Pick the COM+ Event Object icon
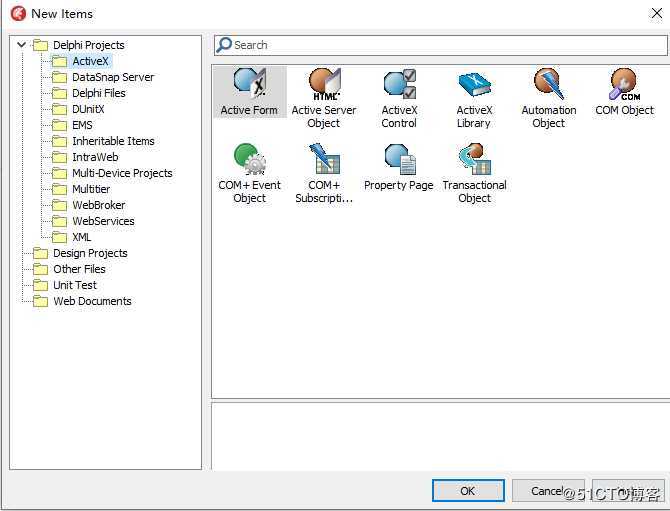The width and height of the screenshot is (670, 511). 250,159
